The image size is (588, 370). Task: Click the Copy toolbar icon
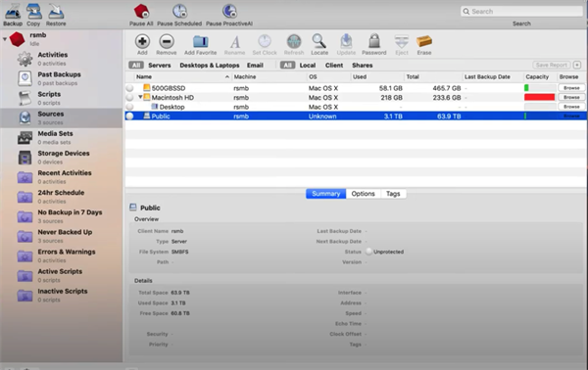click(x=33, y=12)
